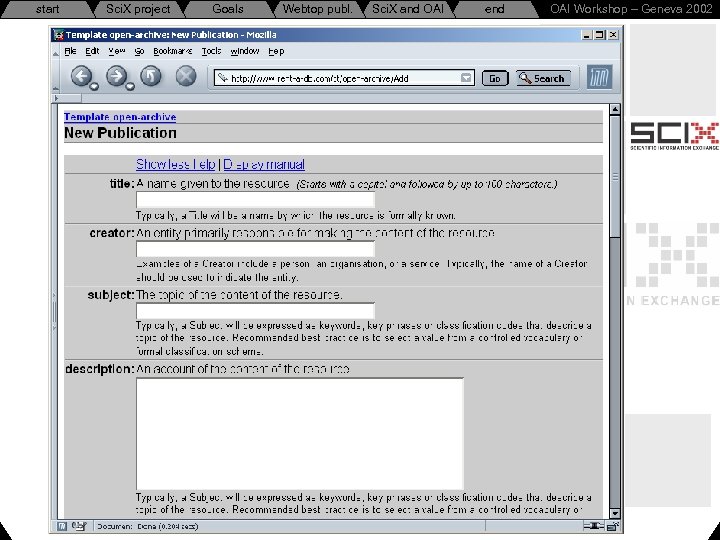Click the 'subject:' field label
This screenshot has height=540, width=720.
(111, 294)
